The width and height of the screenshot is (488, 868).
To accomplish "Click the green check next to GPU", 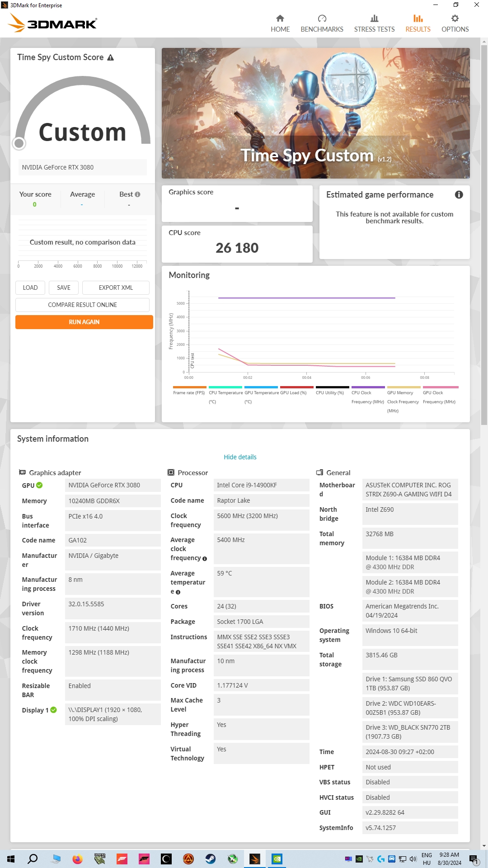I will click(39, 485).
